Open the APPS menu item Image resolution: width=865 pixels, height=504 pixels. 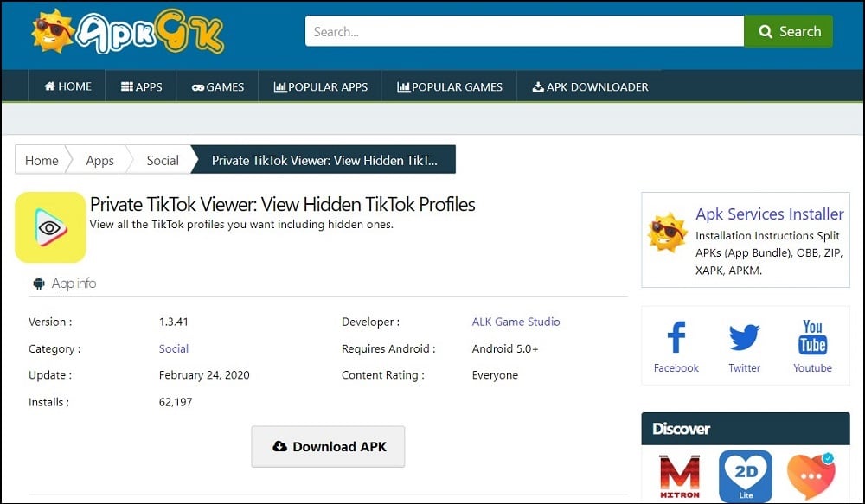click(141, 86)
